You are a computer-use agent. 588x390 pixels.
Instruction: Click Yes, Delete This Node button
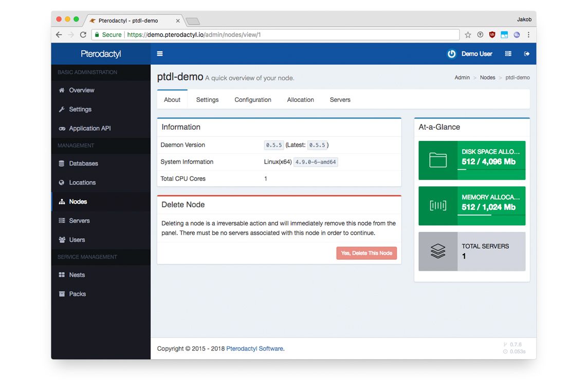click(x=366, y=253)
